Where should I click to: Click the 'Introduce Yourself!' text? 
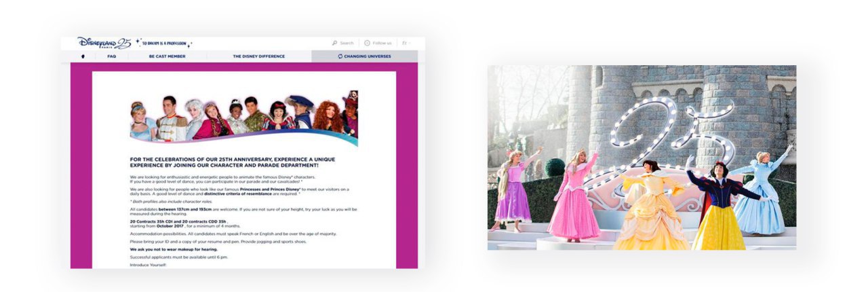coord(149,264)
